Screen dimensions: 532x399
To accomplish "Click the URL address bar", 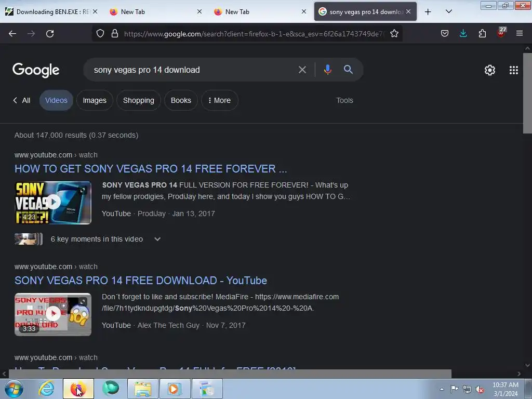I will tap(253, 34).
